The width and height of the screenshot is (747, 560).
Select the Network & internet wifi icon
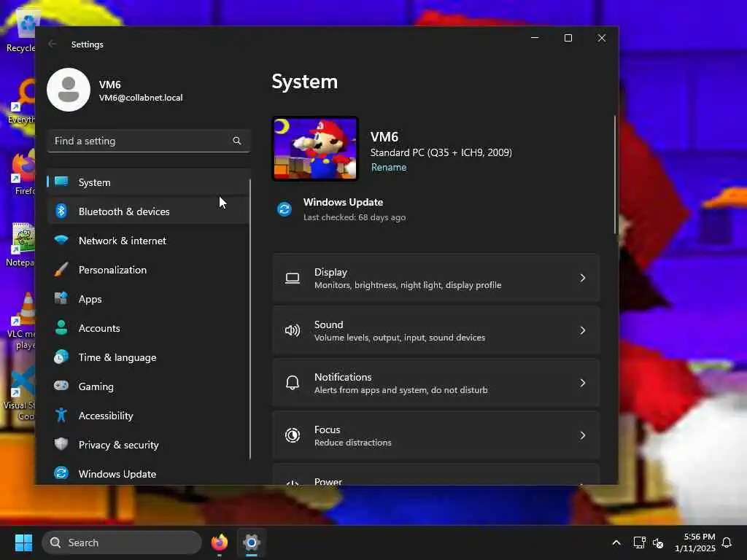coord(61,240)
